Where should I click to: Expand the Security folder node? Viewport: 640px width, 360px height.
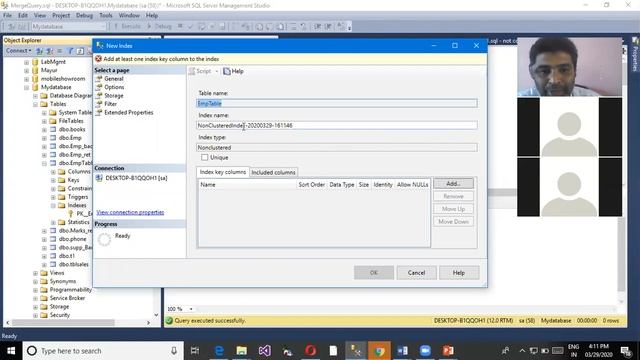click(x=36, y=315)
